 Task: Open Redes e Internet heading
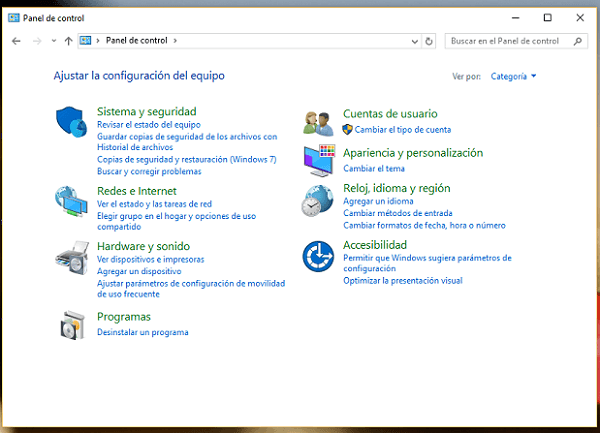(x=137, y=191)
